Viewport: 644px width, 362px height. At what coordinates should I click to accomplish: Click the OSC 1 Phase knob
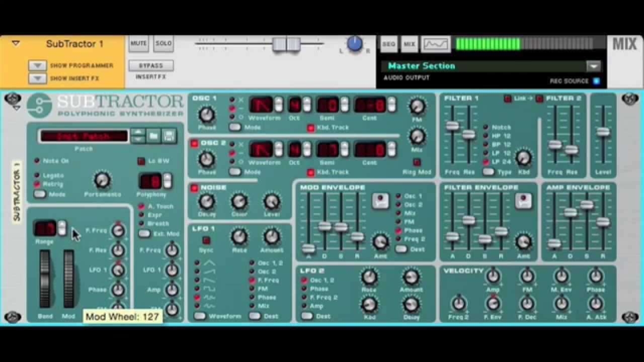point(207,115)
